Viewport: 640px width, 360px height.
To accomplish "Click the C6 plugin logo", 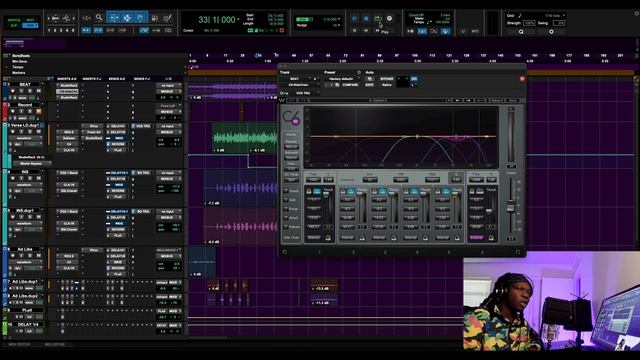I will click(291, 118).
